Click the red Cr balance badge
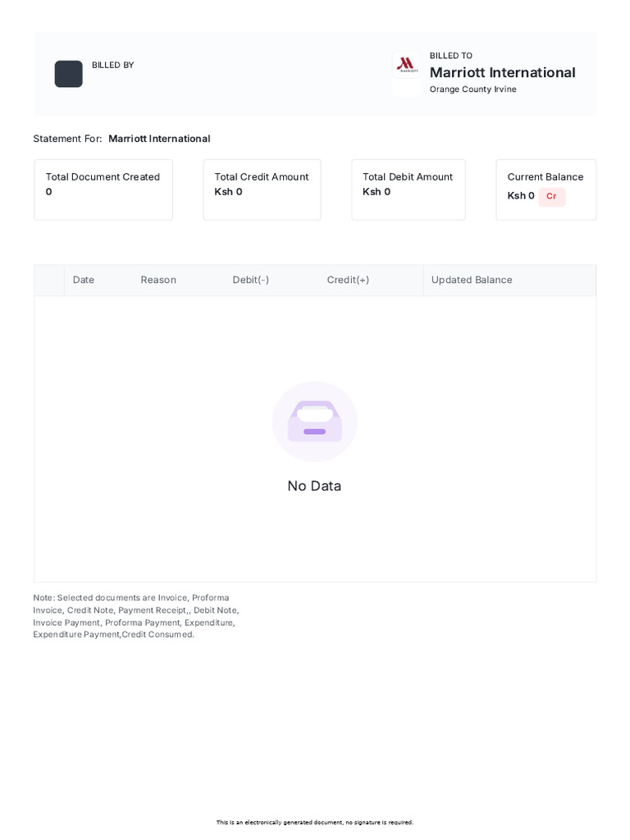The image size is (630, 840). point(551,197)
